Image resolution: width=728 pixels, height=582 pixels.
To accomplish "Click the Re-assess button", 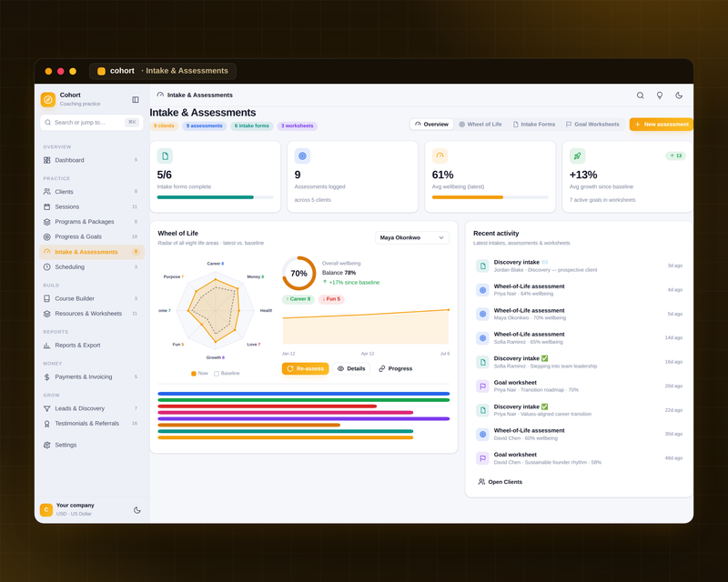I will [305, 368].
